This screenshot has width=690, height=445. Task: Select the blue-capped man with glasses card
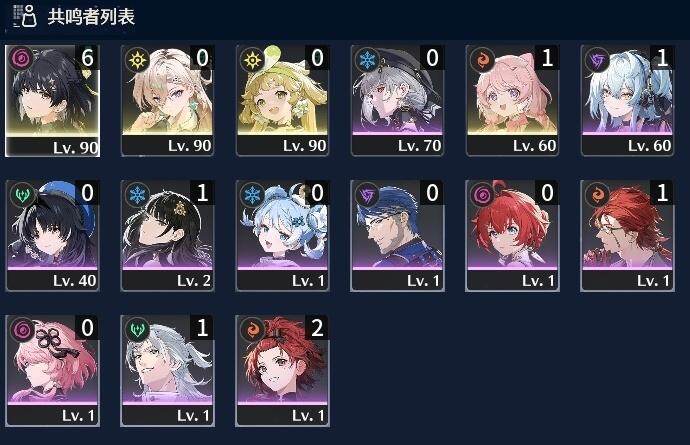click(x=397, y=235)
